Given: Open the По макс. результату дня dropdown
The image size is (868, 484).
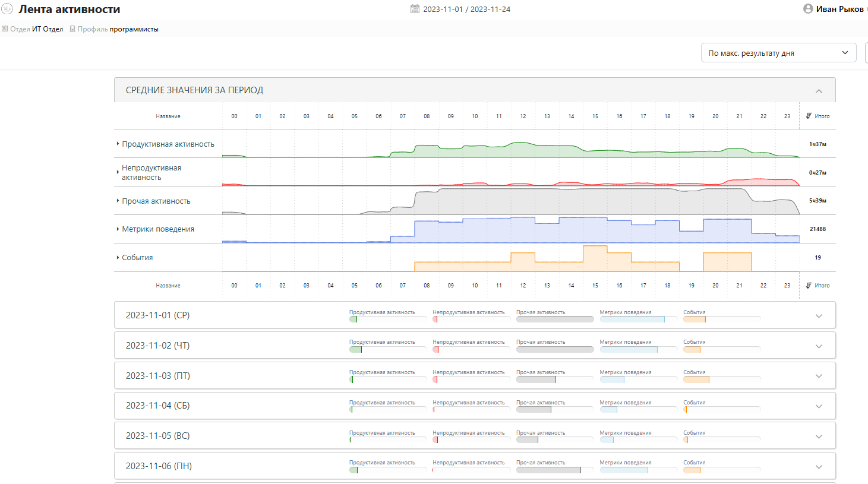Looking at the screenshot, I should click(x=778, y=53).
